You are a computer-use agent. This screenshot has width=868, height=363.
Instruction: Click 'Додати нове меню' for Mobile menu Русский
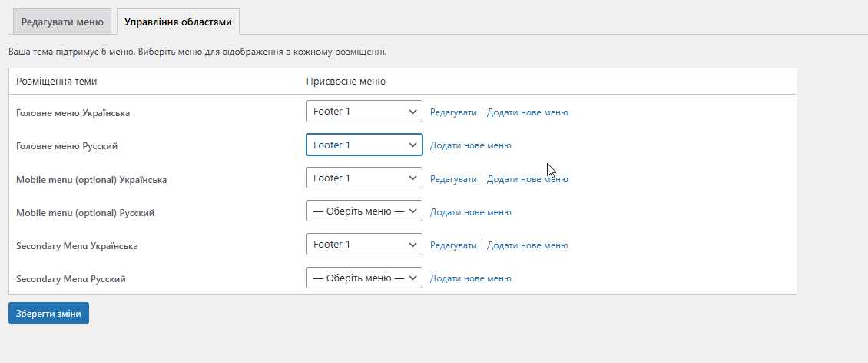click(470, 212)
